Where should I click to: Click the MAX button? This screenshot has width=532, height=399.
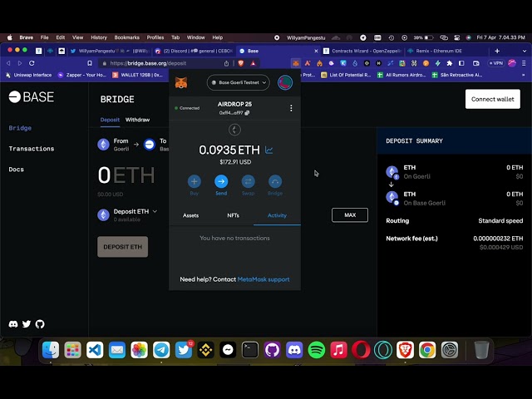pos(350,215)
